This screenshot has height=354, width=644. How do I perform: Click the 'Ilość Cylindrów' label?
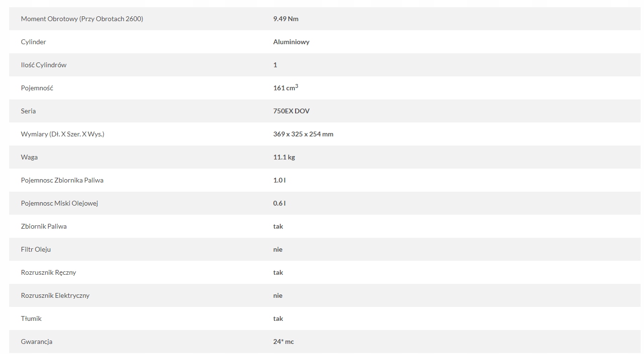click(44, 65)
